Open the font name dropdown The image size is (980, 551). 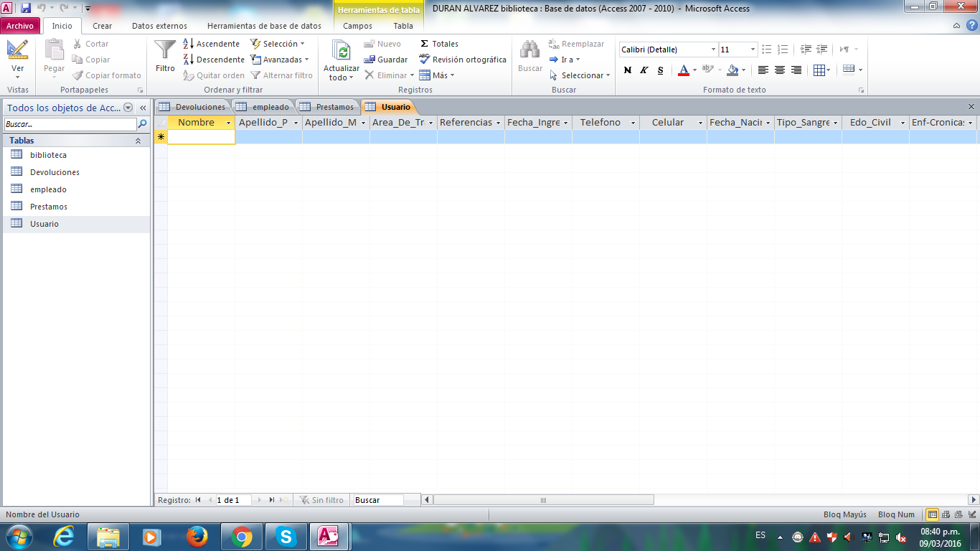(x=713, y=50)
